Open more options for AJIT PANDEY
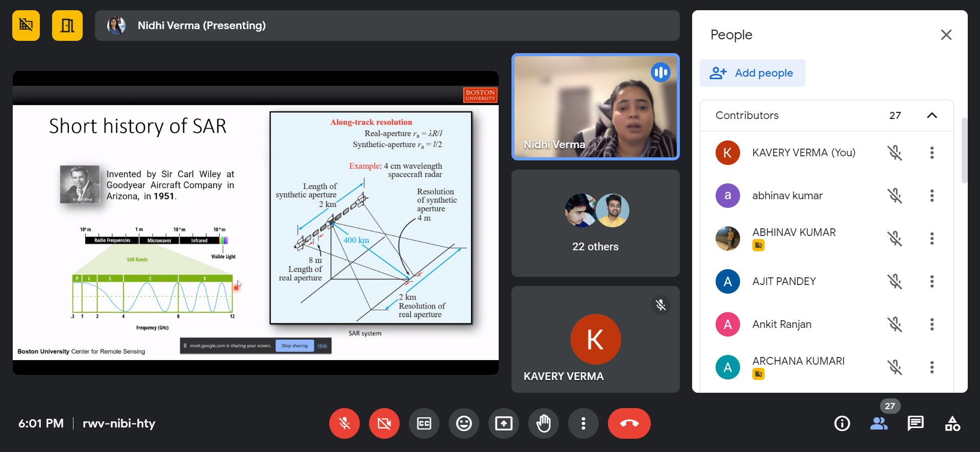980x452 pixels. (x=932, y=281)
